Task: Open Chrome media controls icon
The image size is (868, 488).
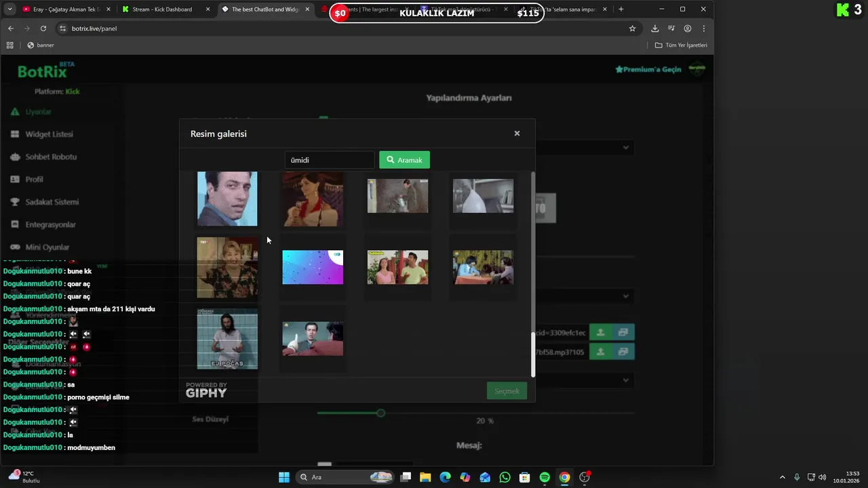Action: point(671,28)
